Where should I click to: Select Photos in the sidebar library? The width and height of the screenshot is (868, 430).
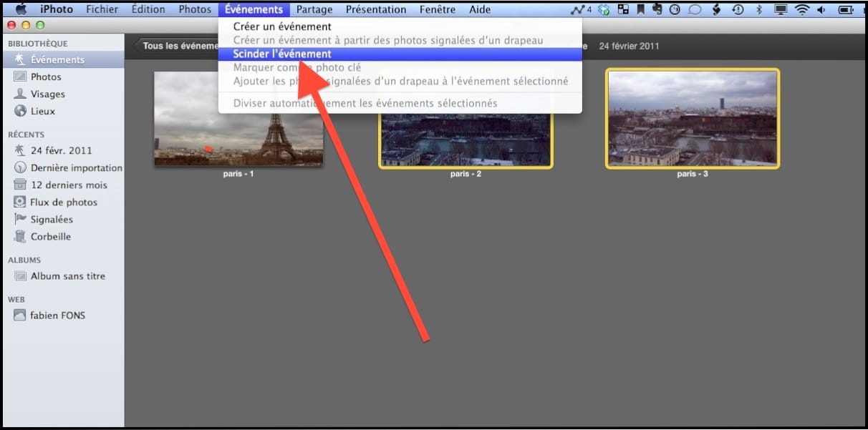64,77
